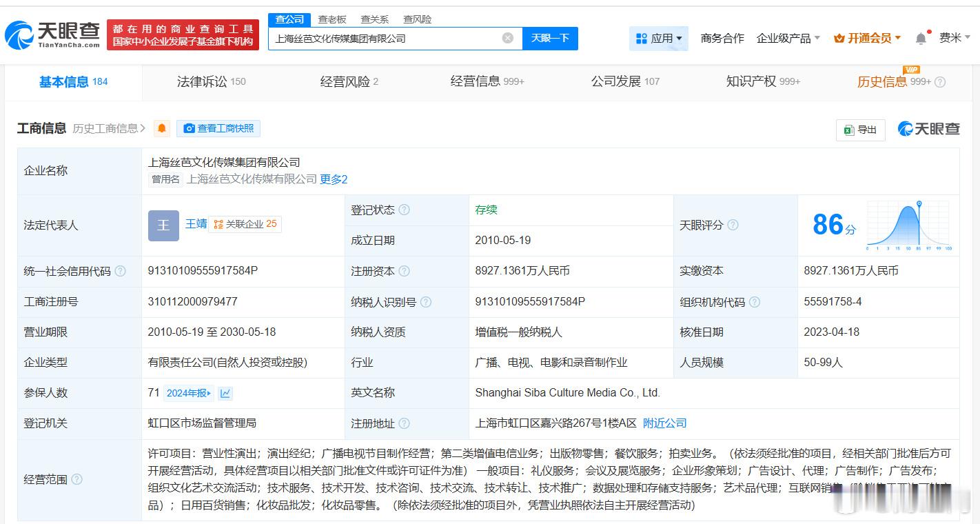Click the Tianyancha logo at top left
Screen dimensions: 980x524
[52, 34]
